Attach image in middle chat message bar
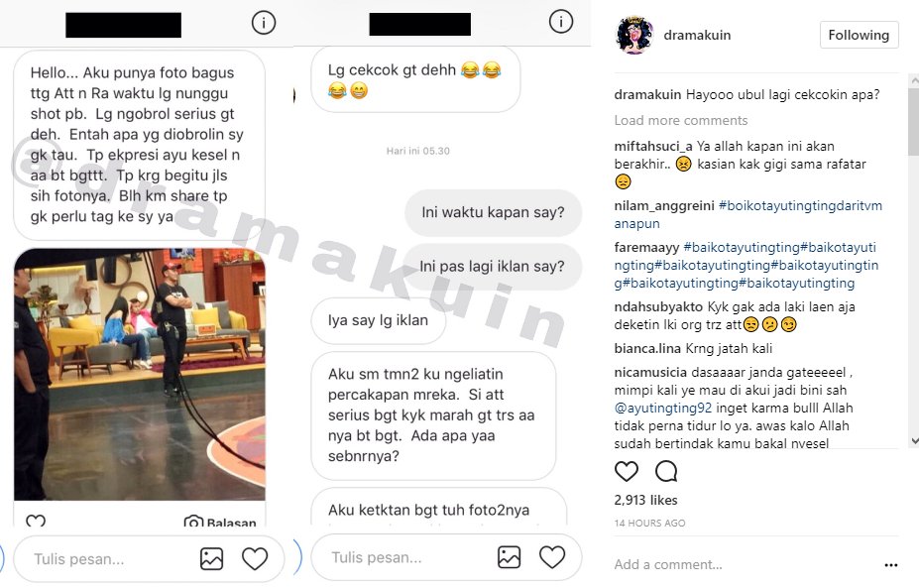Screen dimensions: 919x588 tap(509, 557)
